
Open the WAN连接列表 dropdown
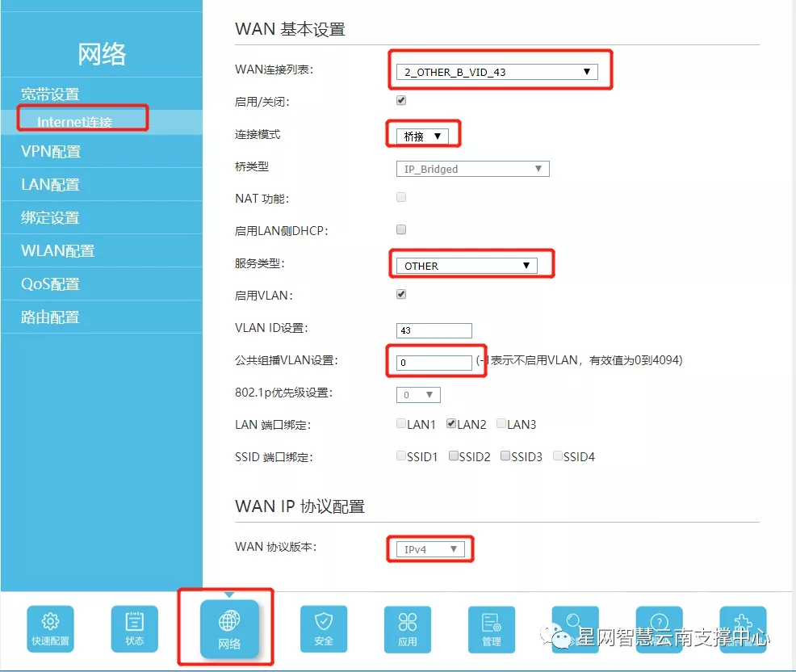pyautogui.click(x=496, y=72)
